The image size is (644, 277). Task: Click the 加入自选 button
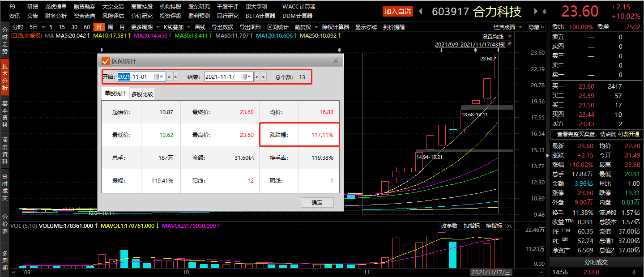398,11
